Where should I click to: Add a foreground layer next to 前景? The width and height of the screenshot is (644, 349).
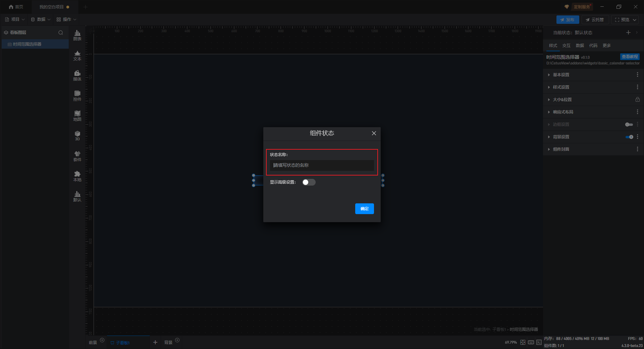click(x=102, y=340)
